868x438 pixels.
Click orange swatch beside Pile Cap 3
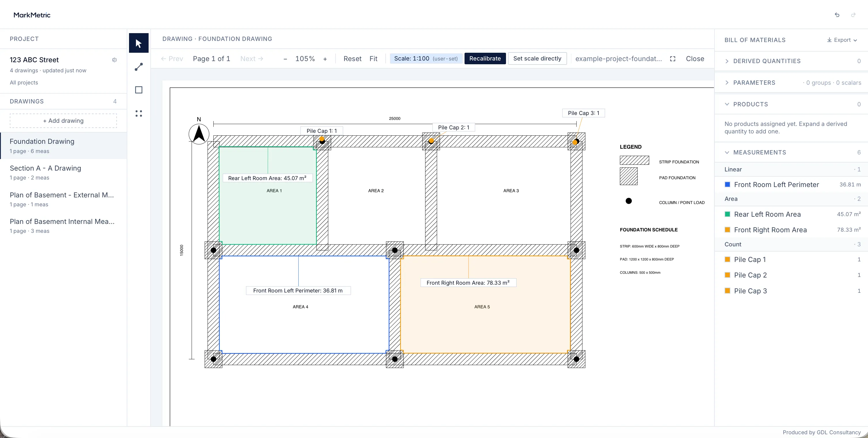[727, 291]
